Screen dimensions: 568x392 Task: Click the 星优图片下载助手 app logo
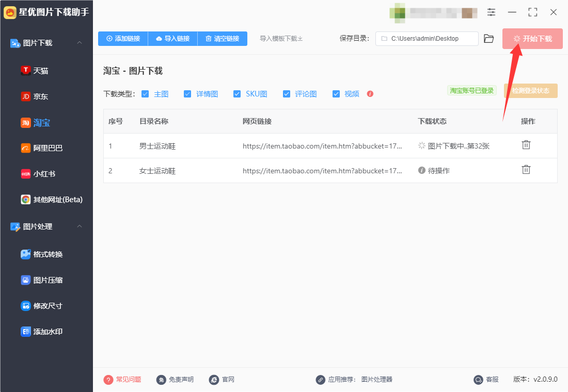[10, 12]
